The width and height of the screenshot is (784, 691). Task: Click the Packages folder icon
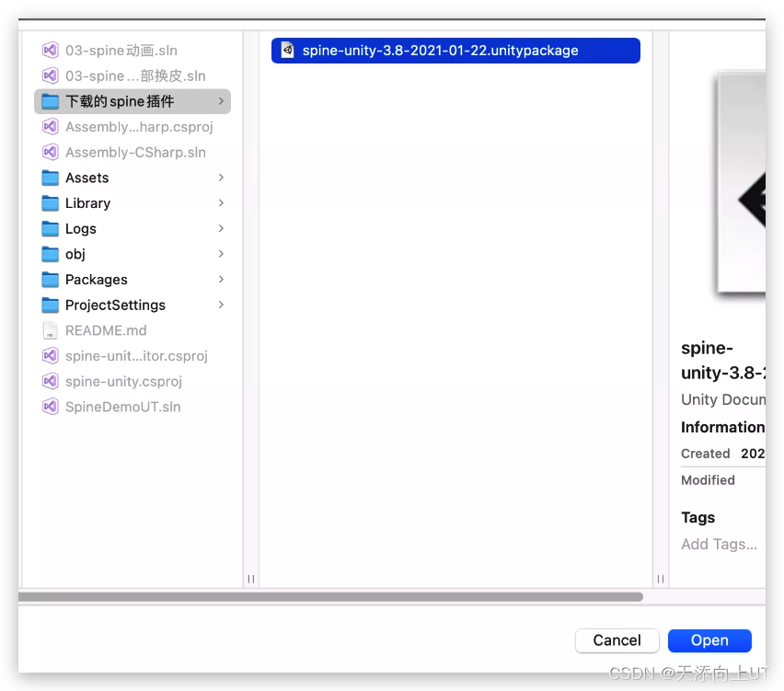(50, 280)
